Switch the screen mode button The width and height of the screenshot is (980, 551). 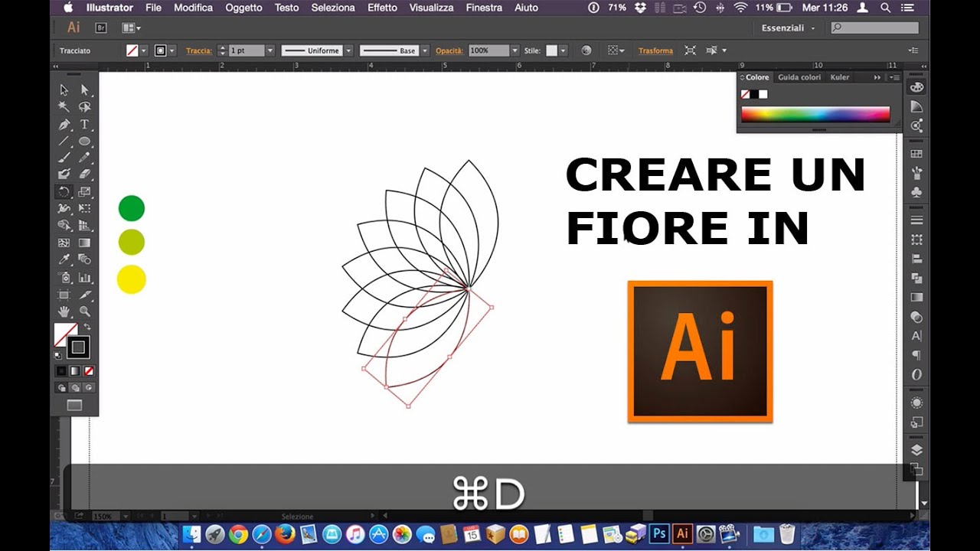click(x=74, y=405)
